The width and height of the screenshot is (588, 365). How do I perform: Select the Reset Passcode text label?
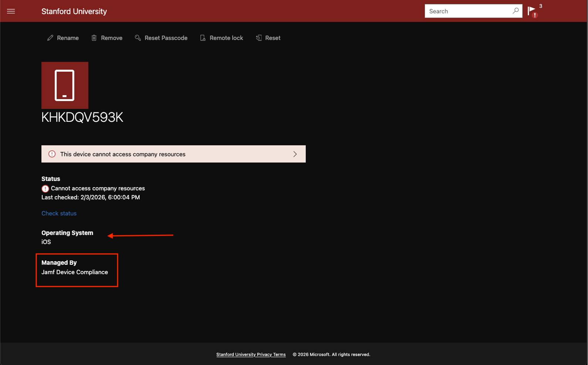click(166, 38)
